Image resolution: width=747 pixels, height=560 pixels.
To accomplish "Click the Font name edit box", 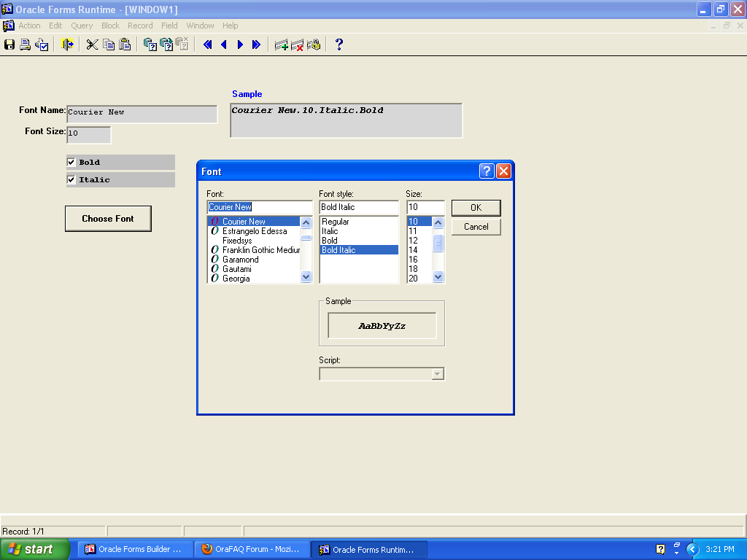I will click(260, 207).
